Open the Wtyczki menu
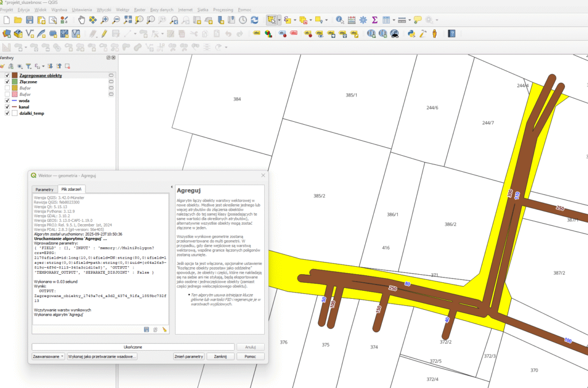 click(104, 10)
